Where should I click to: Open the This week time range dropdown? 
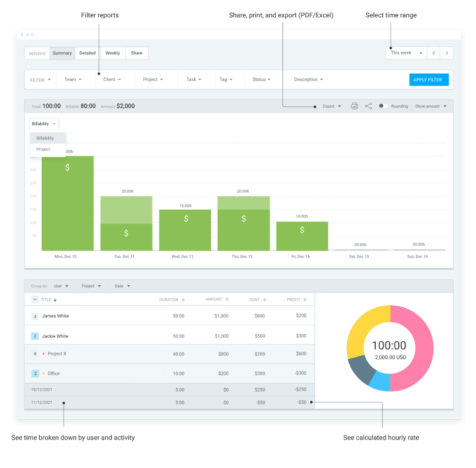(406, 53)
